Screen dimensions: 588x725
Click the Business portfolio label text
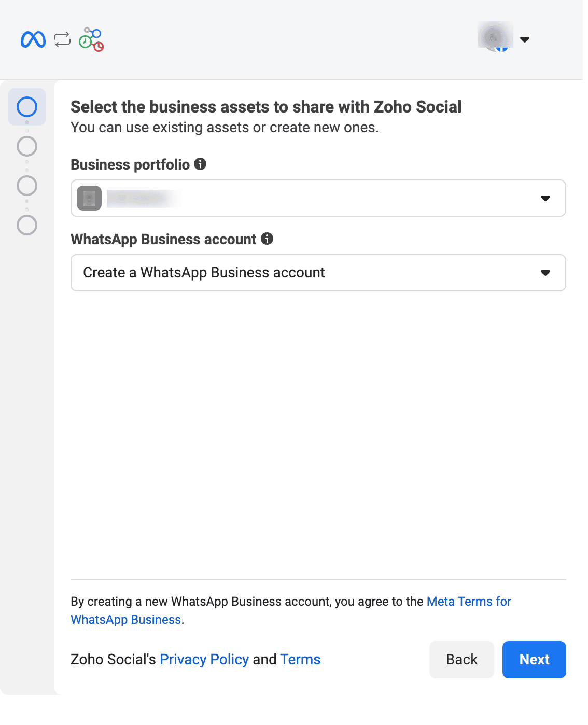point(130,165)
